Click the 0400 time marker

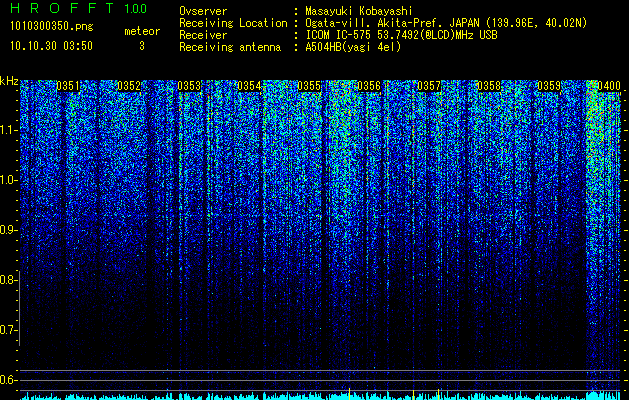609,86
